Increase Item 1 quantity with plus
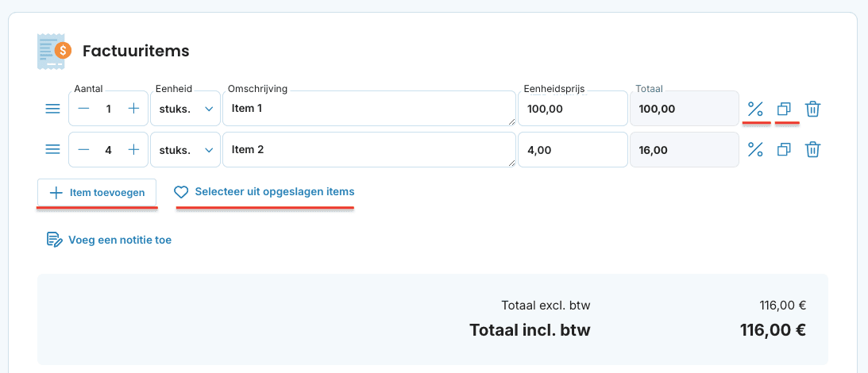This screenshot has height=373, width=868. [x=133, y=109]
